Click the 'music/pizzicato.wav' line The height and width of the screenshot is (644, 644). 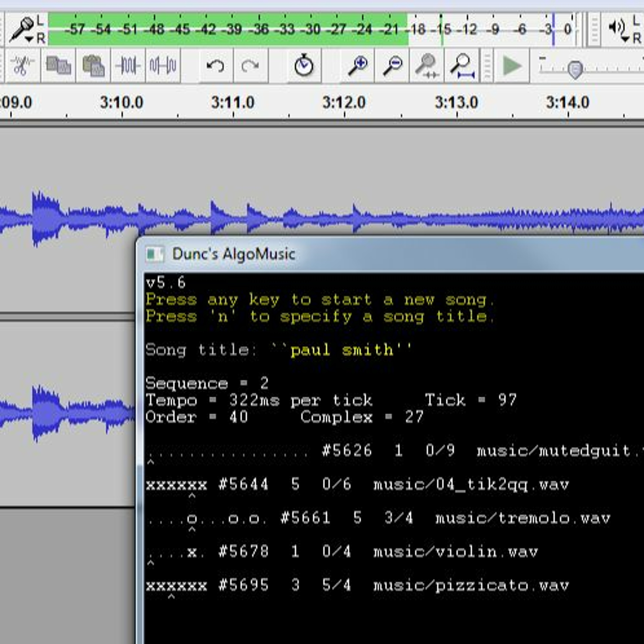357,585
